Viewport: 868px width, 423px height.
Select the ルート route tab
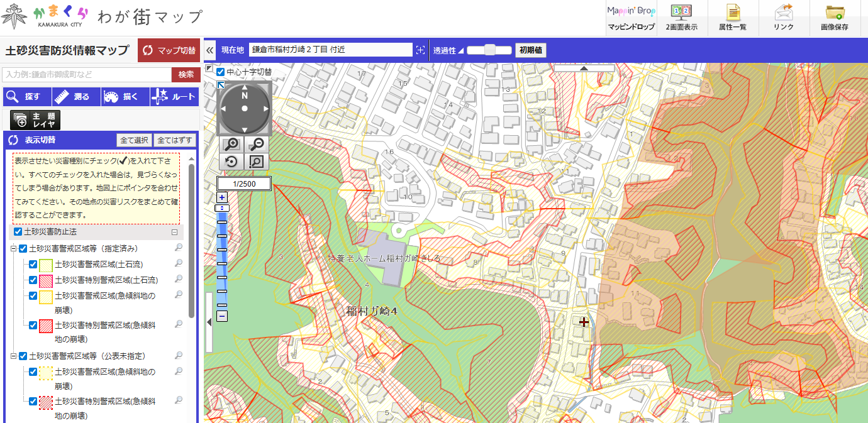(174, 97)
